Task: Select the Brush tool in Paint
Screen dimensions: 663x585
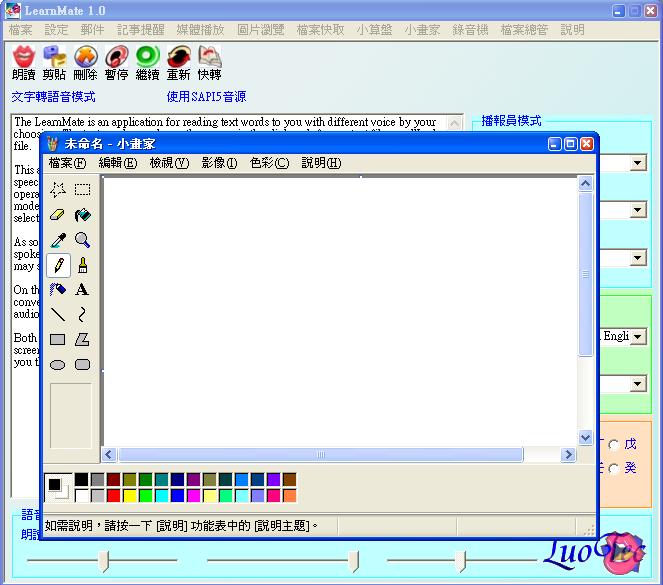Action: tap(82, 265)
